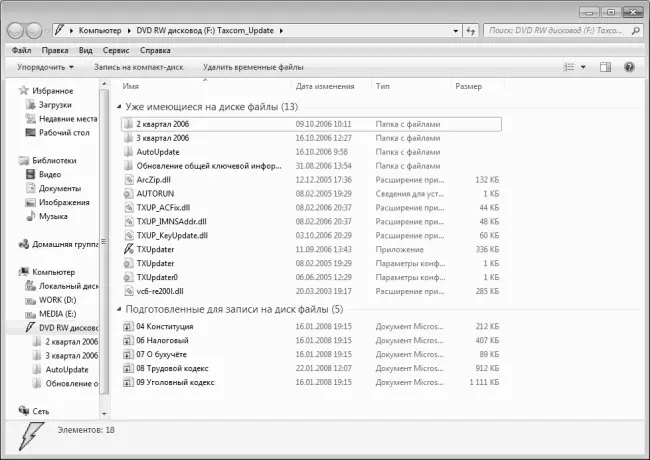Open Музыка library note icon

[30, 216]
